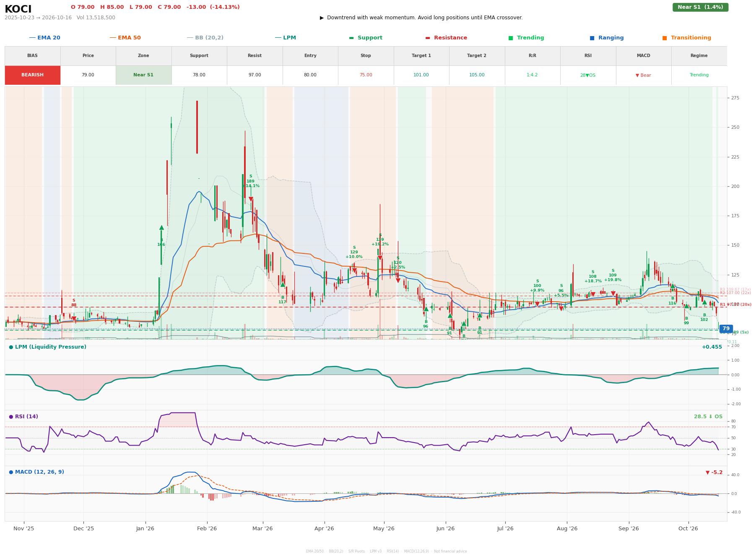This screenshot has width=756, height=558.
Task: Click the Target 2 value 105.00
Action: tap(477, 75)
